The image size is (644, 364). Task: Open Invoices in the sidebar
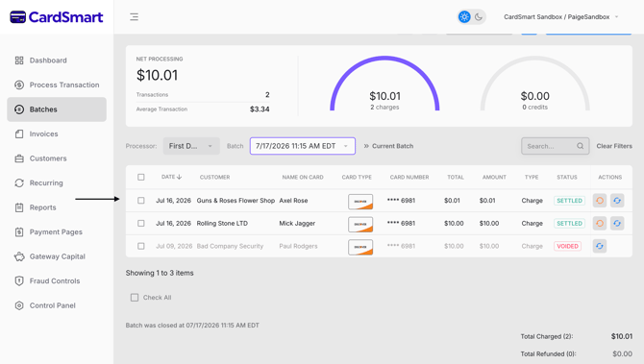[57, 133]
